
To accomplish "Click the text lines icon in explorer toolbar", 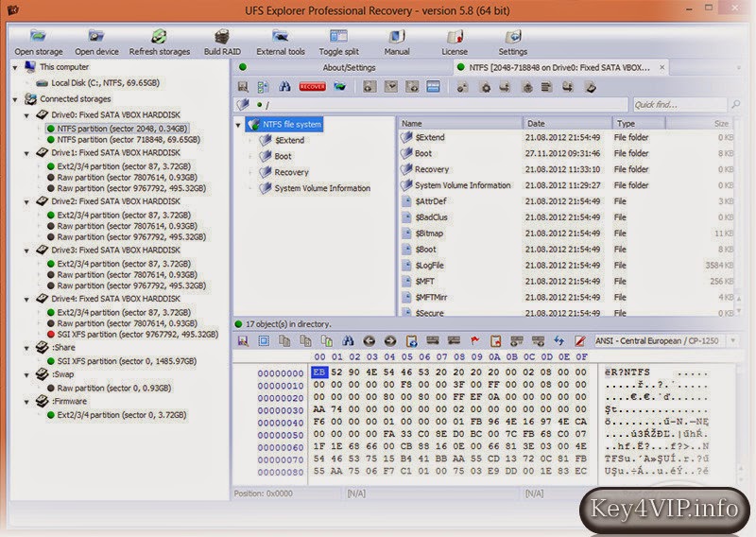I will point(546,87).
